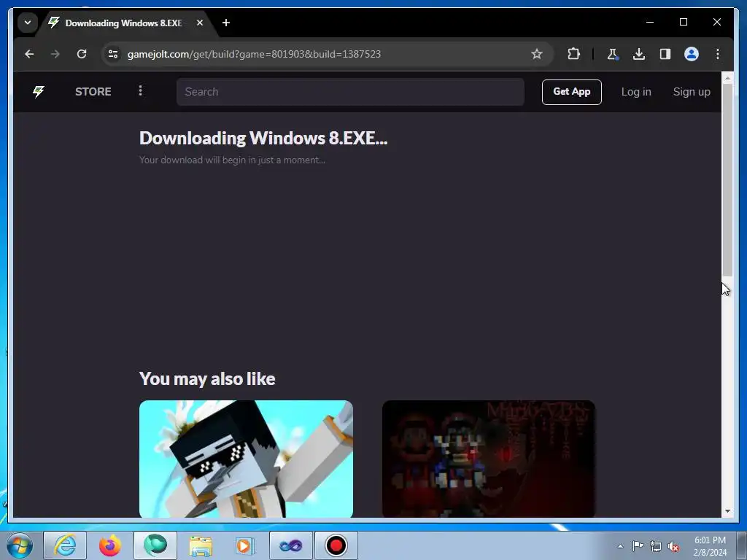Open Windows Explorer folder on taskbar

(201, 545)
